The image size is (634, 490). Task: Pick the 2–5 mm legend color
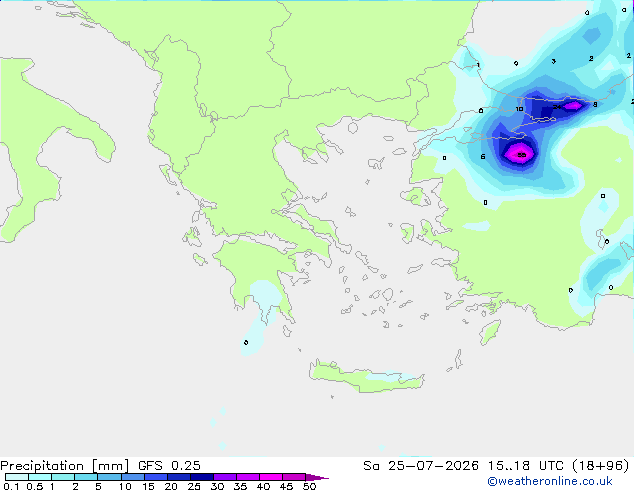[x=86, y=477]
